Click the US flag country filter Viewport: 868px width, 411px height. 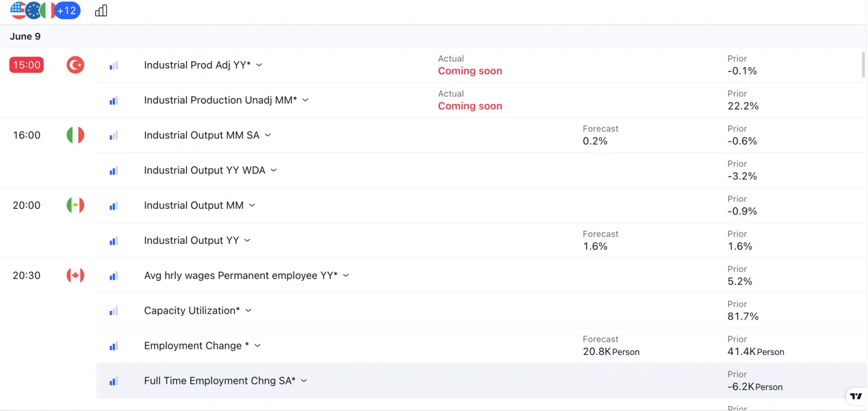coord(18,11)
